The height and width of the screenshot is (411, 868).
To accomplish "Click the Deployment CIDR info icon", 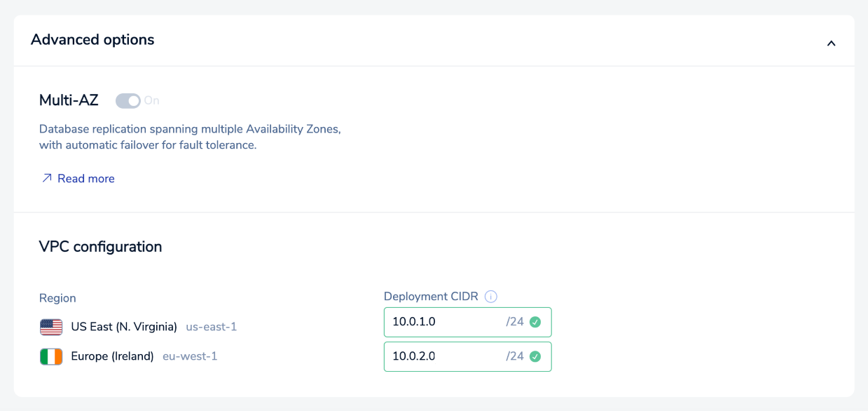I will tap(491, 297).
